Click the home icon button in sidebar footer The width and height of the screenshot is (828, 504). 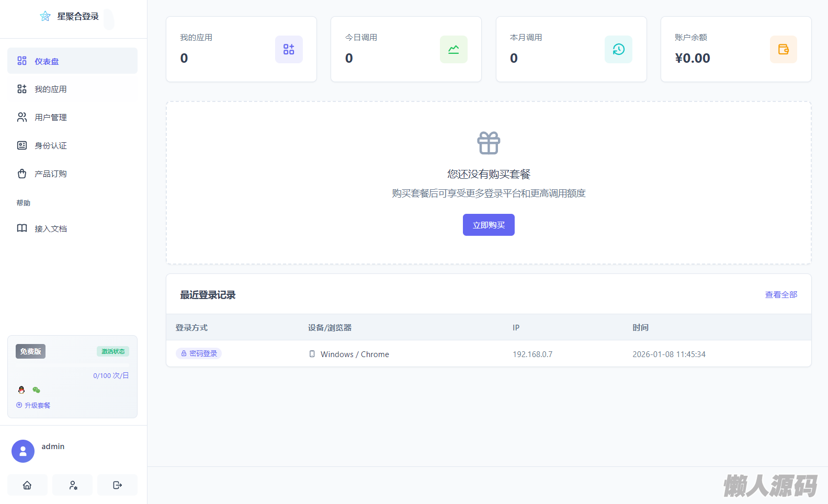[x=27, y=485]
